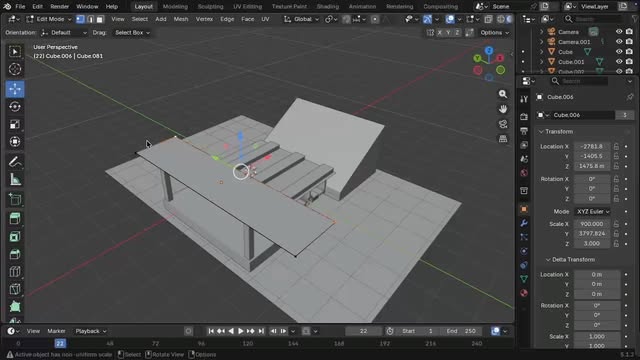
Task: Hide Camera in outliner viewport
Action: click(x=619, y=31)
